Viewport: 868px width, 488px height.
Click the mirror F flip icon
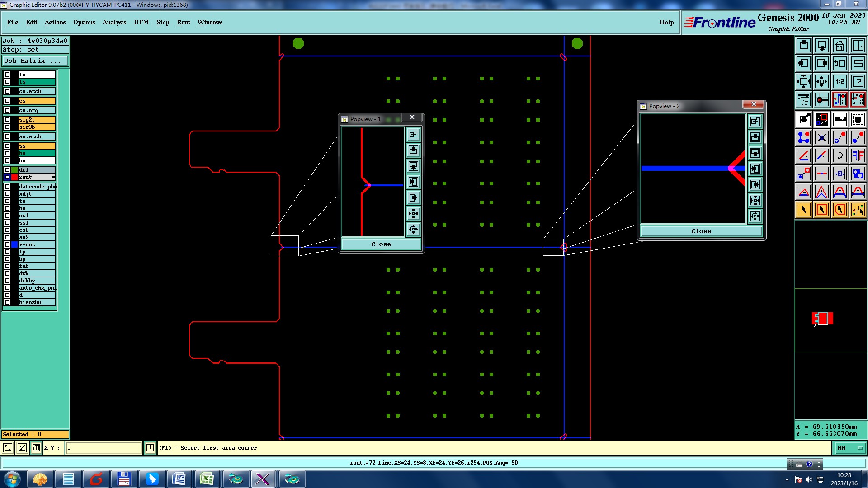[x=858, y=155]
